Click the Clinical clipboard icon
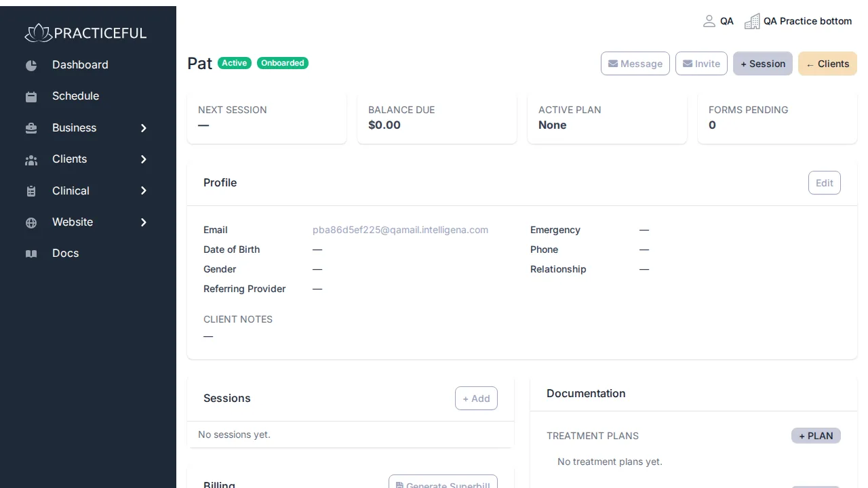Image resolution: width=868 pixels, height=488 pixels. point(31,191)
